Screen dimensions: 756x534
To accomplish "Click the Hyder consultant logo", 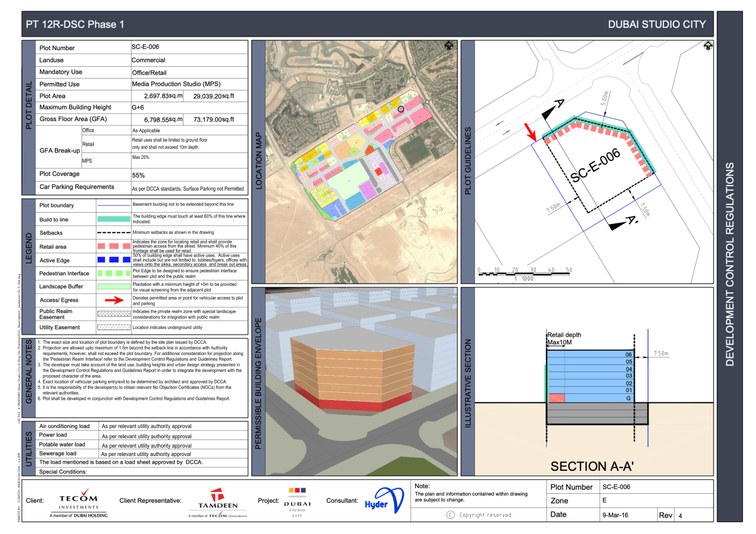I will pyautogui.click(x=384, y=502).
